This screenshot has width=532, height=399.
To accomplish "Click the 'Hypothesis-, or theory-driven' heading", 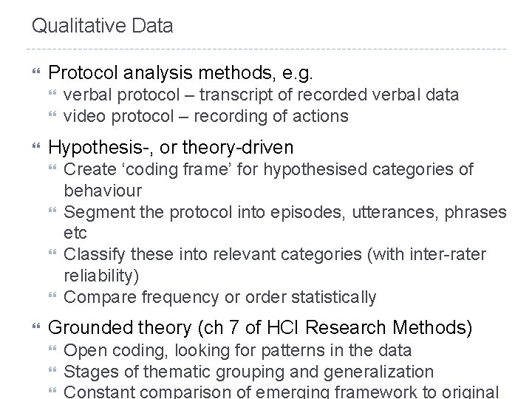I will point(171,148).
